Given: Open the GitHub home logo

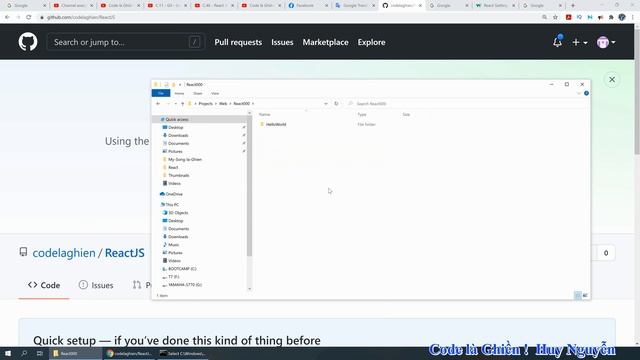Looking at the screenshot, I should 28,42.
